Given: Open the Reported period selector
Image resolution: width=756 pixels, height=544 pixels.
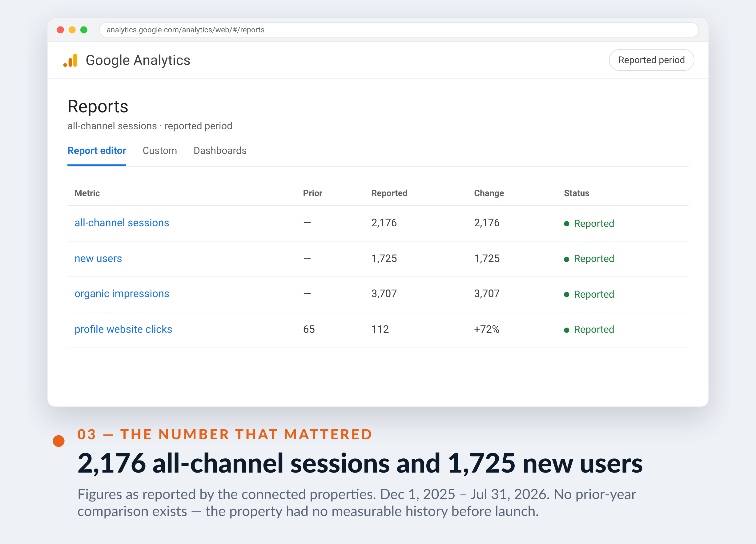Looking at the screenshot, I should [651, 60].
